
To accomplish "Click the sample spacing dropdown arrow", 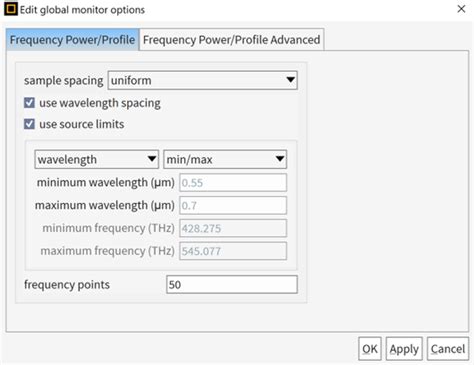I will point(290,80).
